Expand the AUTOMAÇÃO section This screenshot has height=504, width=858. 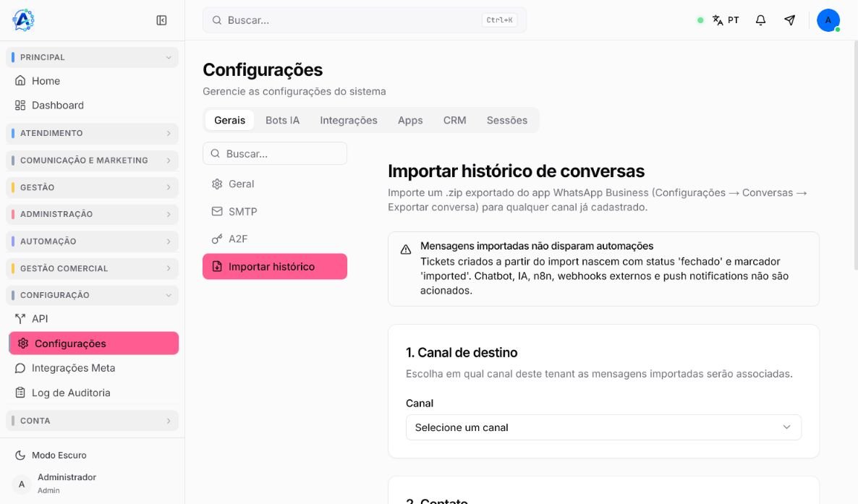pos(92,242)
